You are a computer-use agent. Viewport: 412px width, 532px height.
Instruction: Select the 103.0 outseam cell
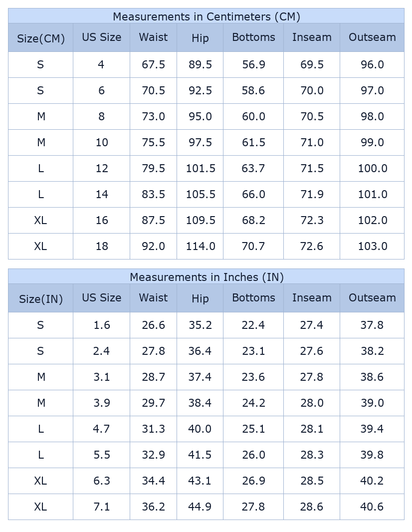click(x=372, y=247)
